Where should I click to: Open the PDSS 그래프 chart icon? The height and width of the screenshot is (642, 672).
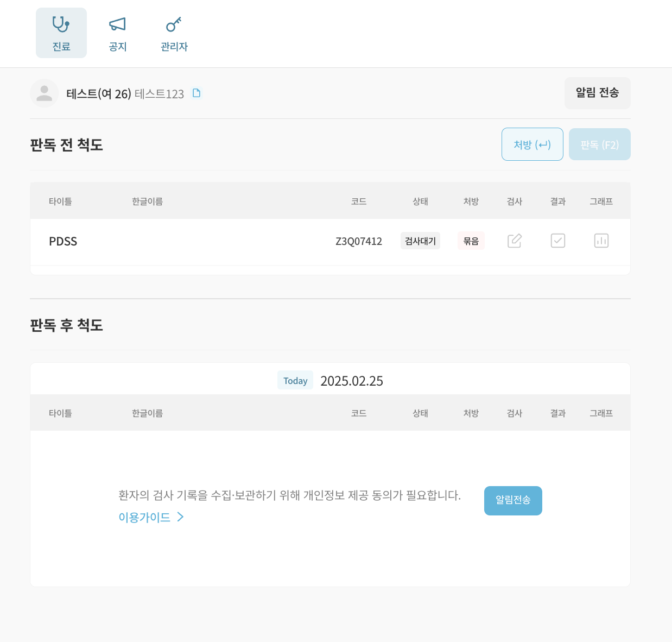(x=601, y=241)
